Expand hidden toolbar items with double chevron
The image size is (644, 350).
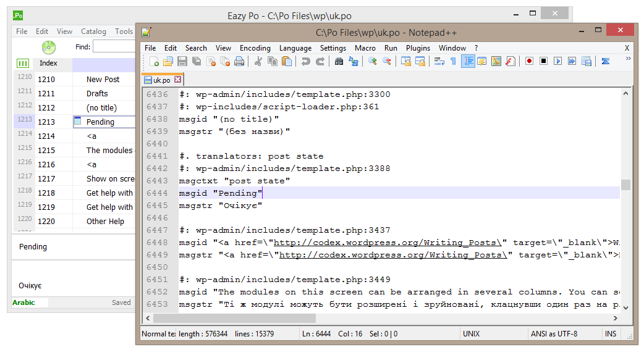pyautogui.click(x=628, y=59)
